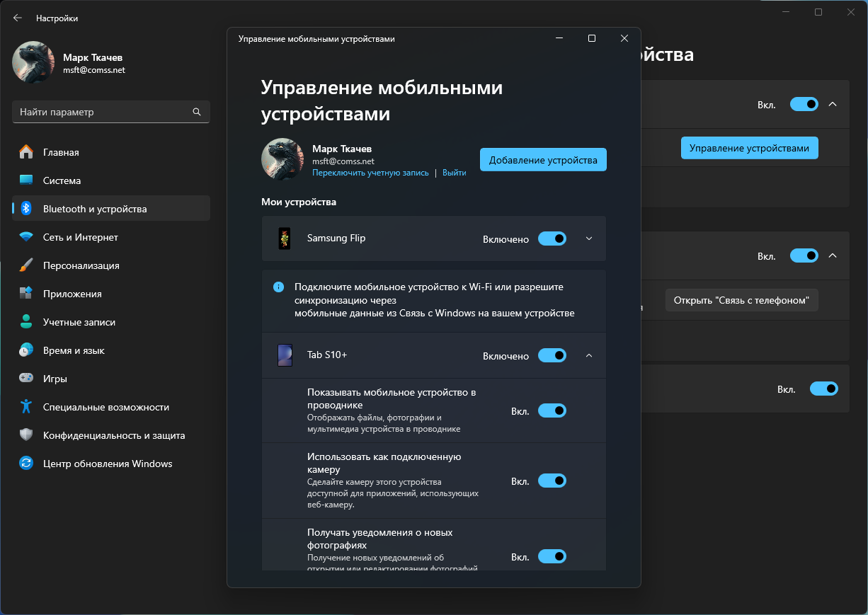This screenshot has height=615, width=868.
Task: Open Игры section
Action: (111, 379)
